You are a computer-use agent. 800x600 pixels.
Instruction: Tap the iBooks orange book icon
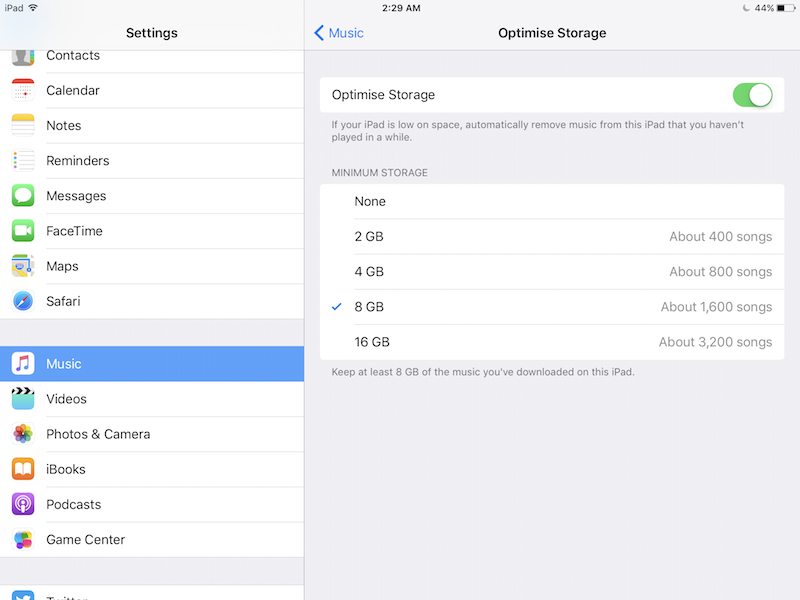pyautogui.click(x=23, y=469)
